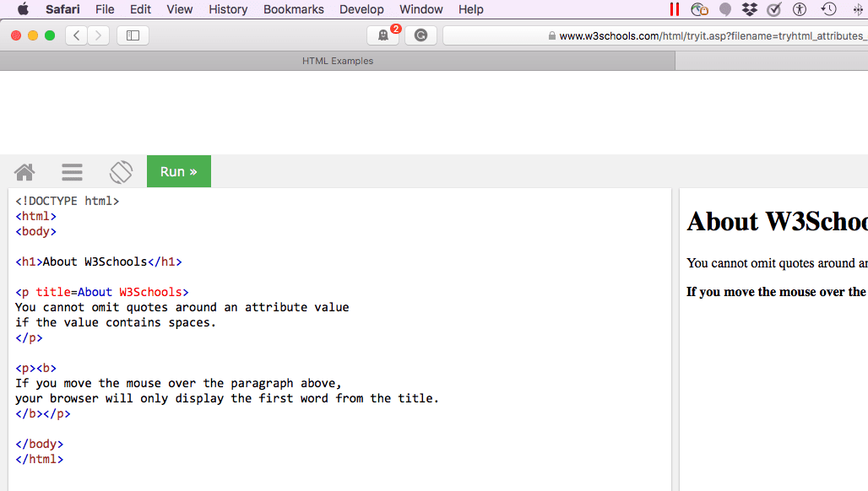868x491 pixels.
Task: Open the Time Machine menu bar icon
Action: click(828, 8)
